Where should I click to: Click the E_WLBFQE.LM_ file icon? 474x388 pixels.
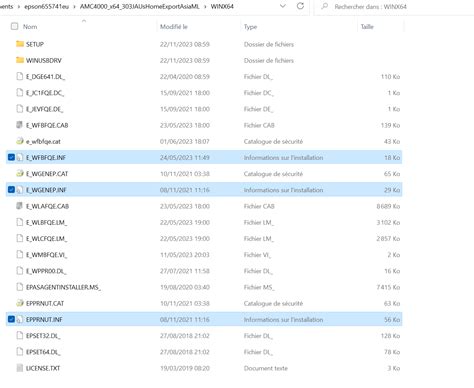point(20,222)
